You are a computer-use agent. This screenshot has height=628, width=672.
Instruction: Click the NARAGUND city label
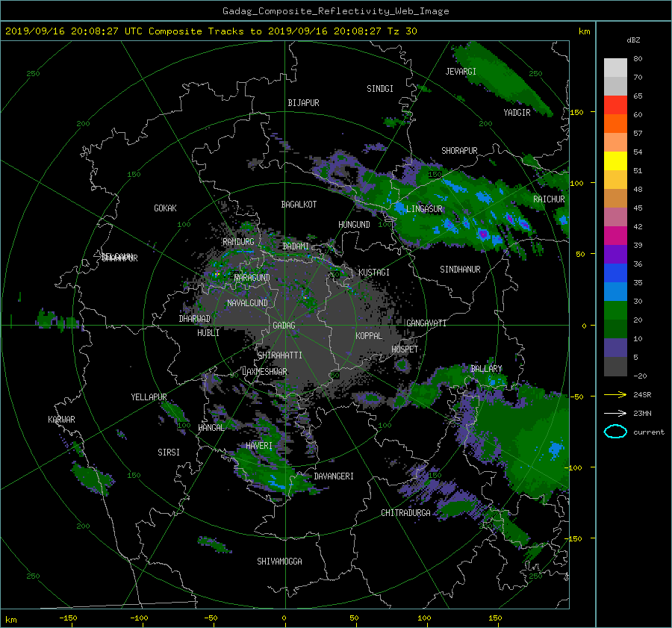[x=252, y=277]
